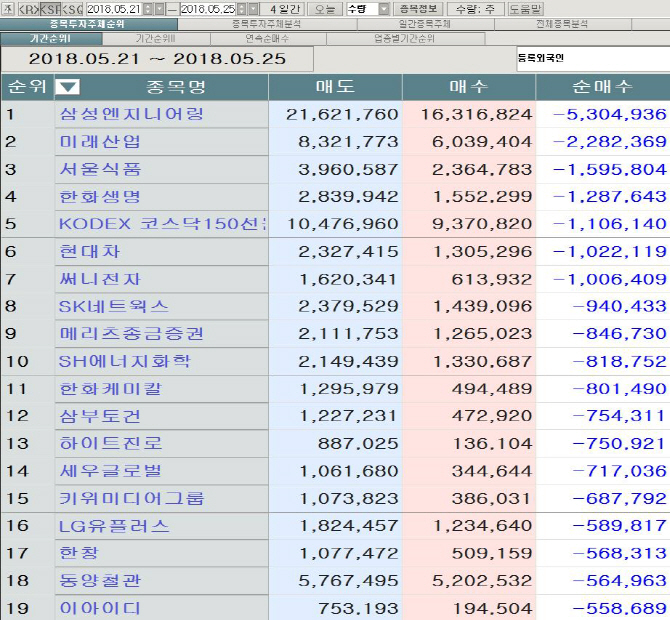
Task: Click the 매도 column header
Action: coord(335,87)
